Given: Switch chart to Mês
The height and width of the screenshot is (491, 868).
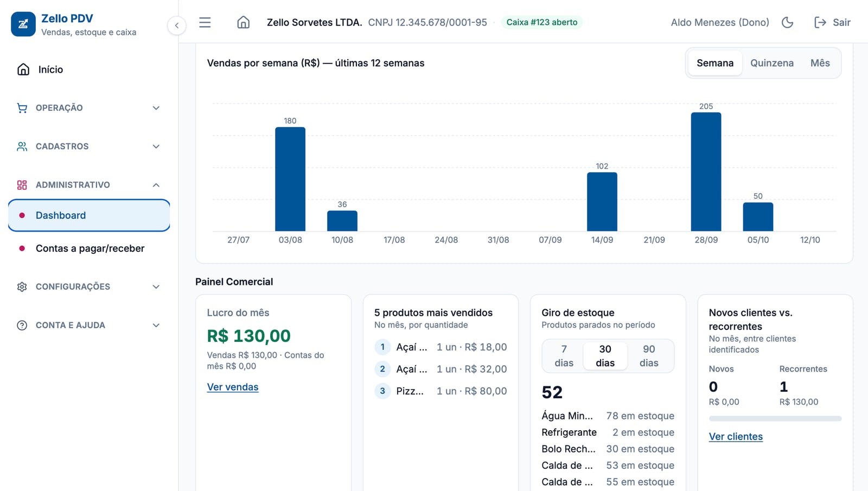Looking at the screenshot, I should [x=820, y=63].
